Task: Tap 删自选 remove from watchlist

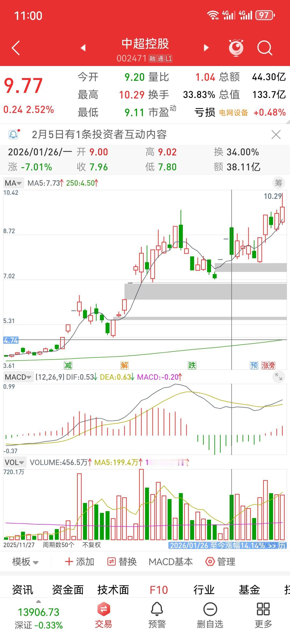Action: [x=210, y=615]
